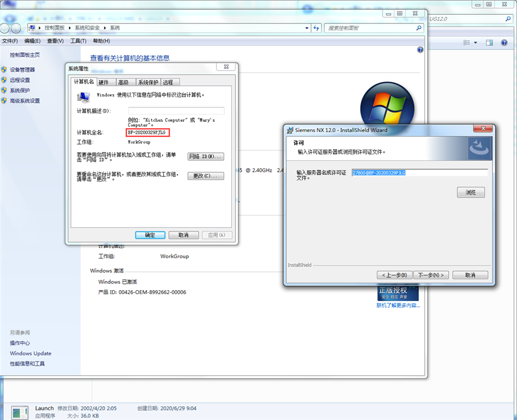Click the computer name BF-20200329PJLG text
The width and height of the screenshot is (517, 420).
click(146, 133)
